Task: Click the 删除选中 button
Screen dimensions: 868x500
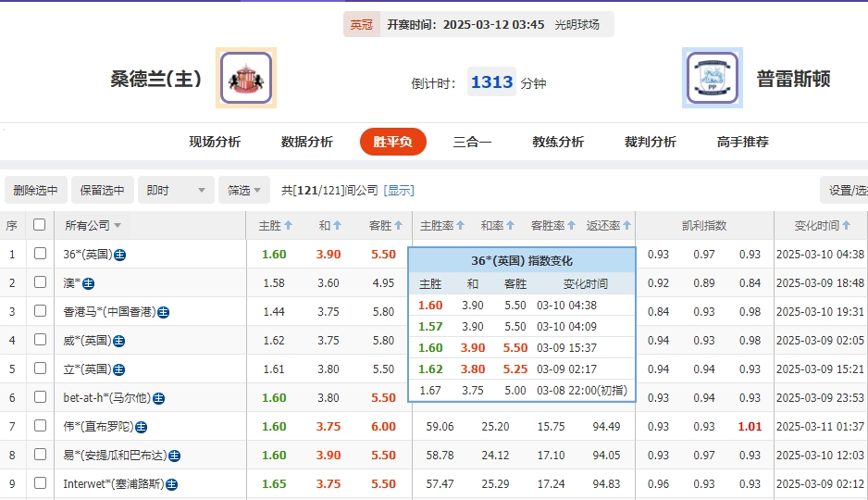Action: (x=36, y=191)
